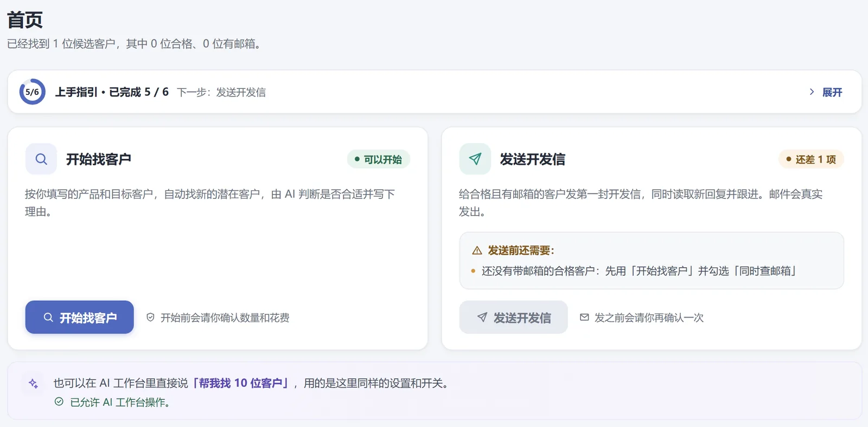Click the description starting 给合格且有邮箱的客户
The height and width of the screenshot is (427, 868).
pos(641,203)
